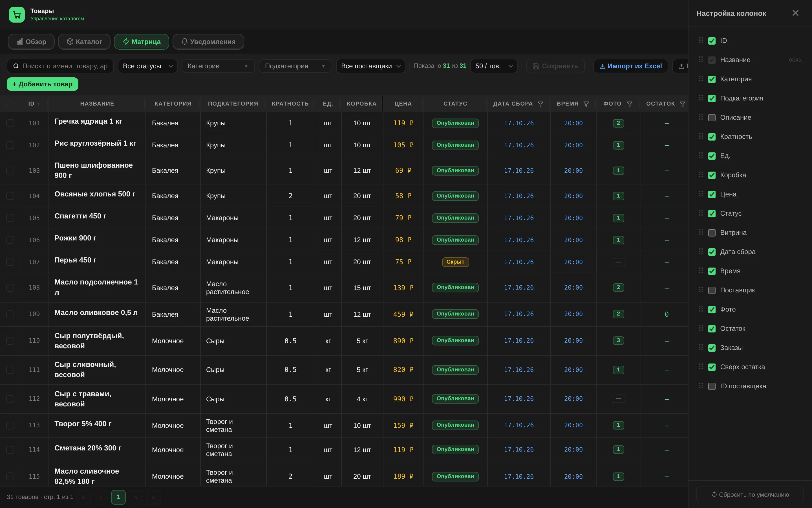Click the 0 stock value for item 109
Screen dimensions: 812x508
(667, 314)
